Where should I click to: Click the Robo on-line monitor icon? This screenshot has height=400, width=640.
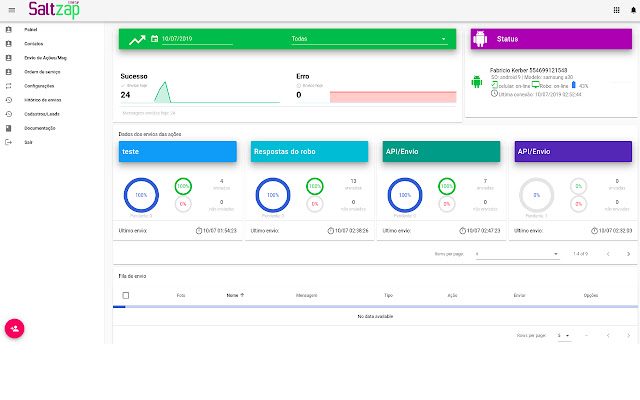[536, 85]
